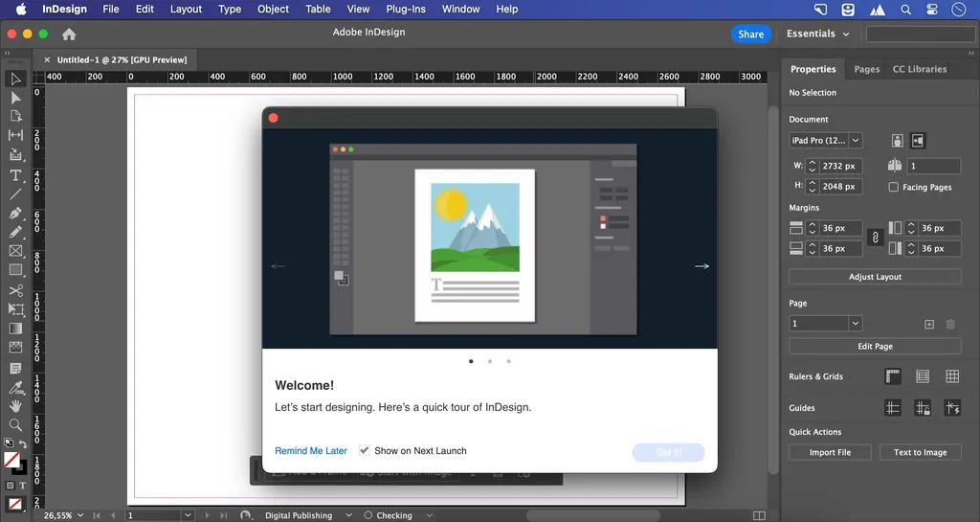Select the Type tool

click(x=15, y=175)
